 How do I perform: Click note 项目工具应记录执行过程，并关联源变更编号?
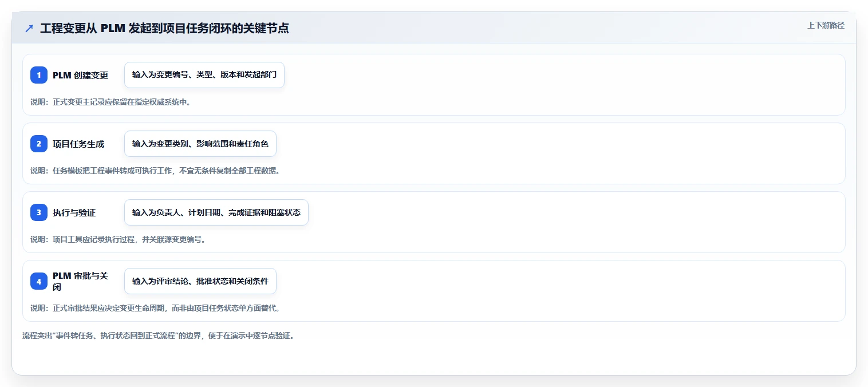[x=118, y=239]
